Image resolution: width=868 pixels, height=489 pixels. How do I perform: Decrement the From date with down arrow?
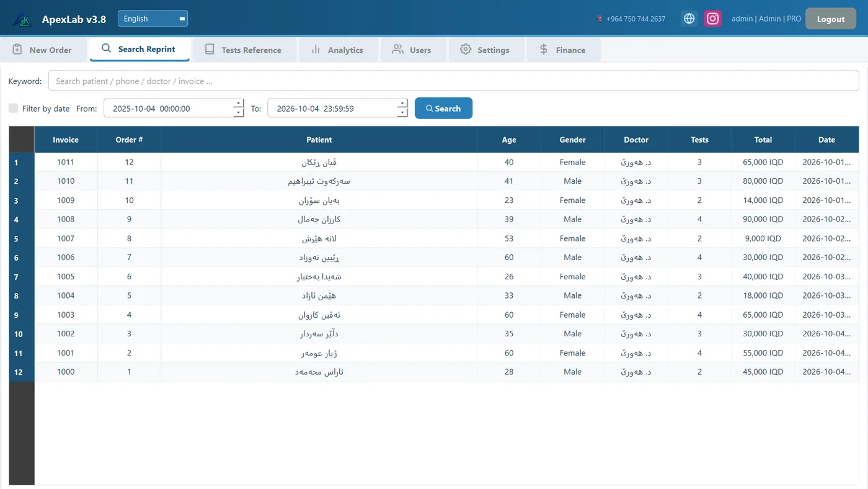(x=239, y=113)
